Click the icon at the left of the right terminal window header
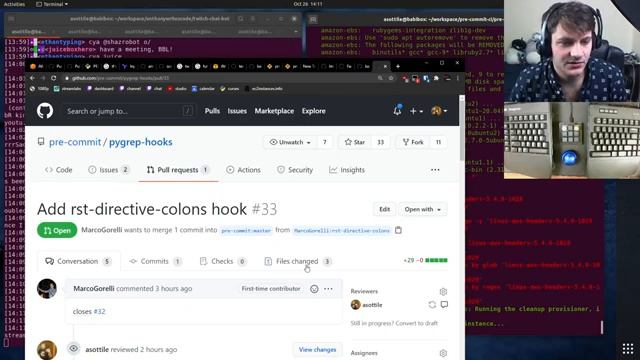This screenshot has width=640, height=360. (x=313, y=19)
